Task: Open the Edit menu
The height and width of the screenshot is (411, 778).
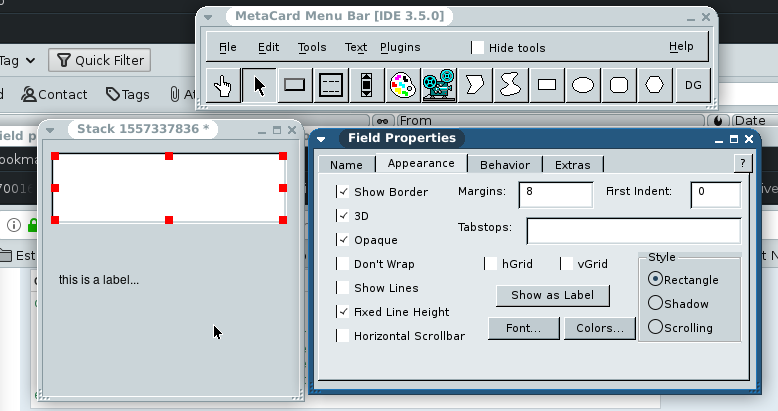Action: point(268,47)
